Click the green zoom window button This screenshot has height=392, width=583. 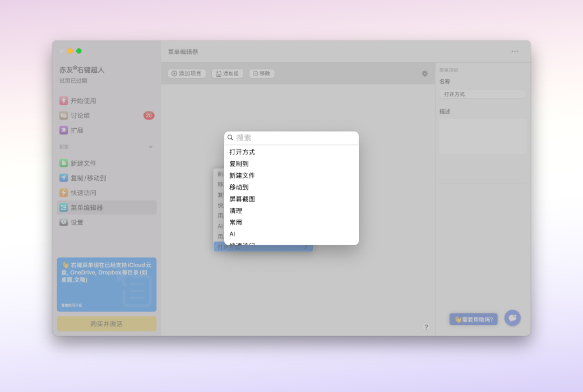pyautogui.click(x=79, y=51)
